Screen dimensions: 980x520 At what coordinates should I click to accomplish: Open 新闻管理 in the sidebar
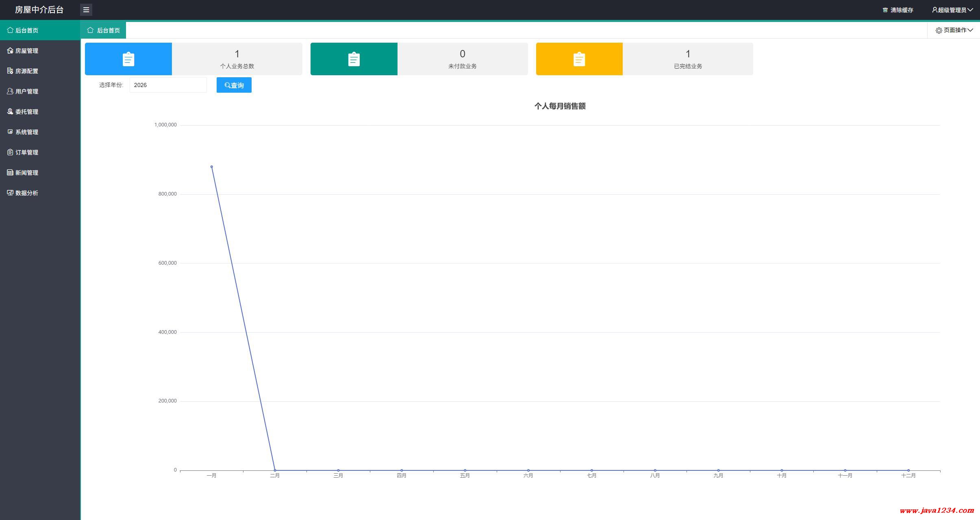coord(27,172)
